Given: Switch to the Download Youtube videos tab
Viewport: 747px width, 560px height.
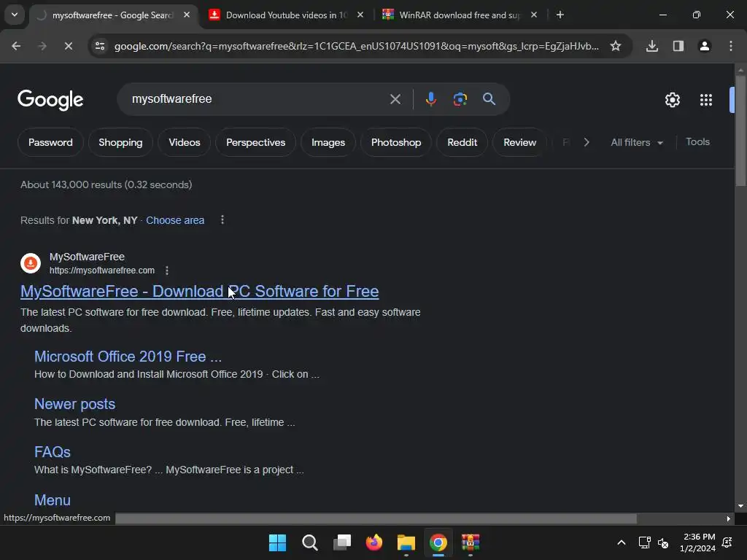Looking at the screenshot, I should coord(286,15).
